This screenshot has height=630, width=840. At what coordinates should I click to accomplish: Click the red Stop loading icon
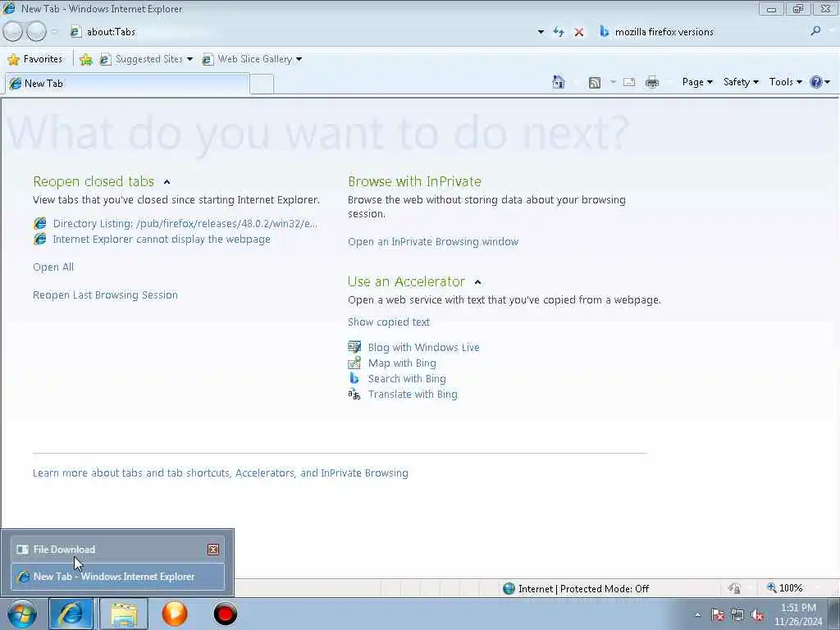(x=579, y=32)
